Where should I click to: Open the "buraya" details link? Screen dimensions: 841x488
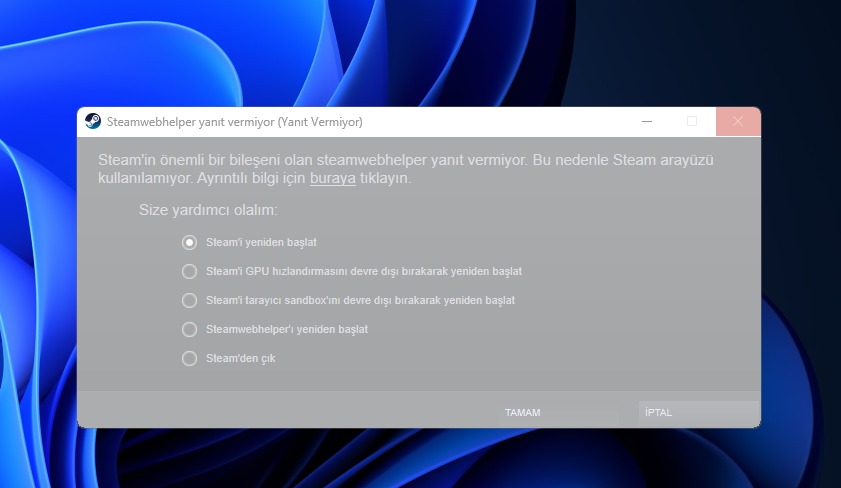(333, 178)
